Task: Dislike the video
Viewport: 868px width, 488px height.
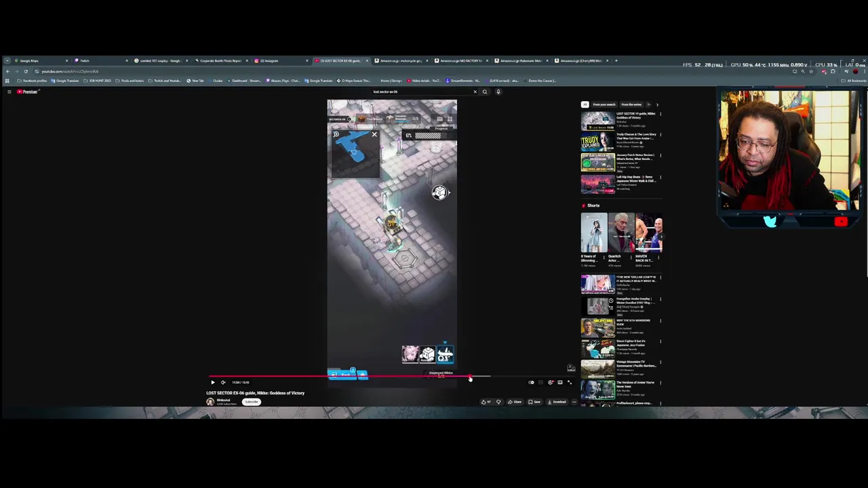Action: coord(498,402)
